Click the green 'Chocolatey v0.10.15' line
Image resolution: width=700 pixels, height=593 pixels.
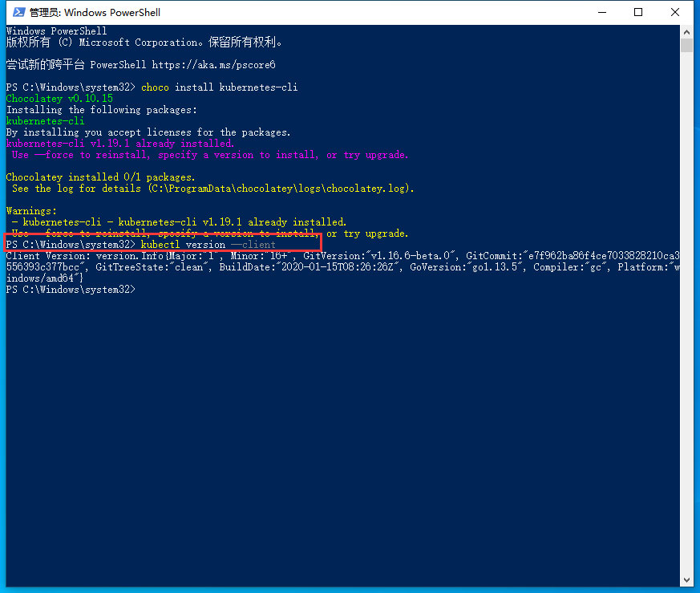coord(59,99)
